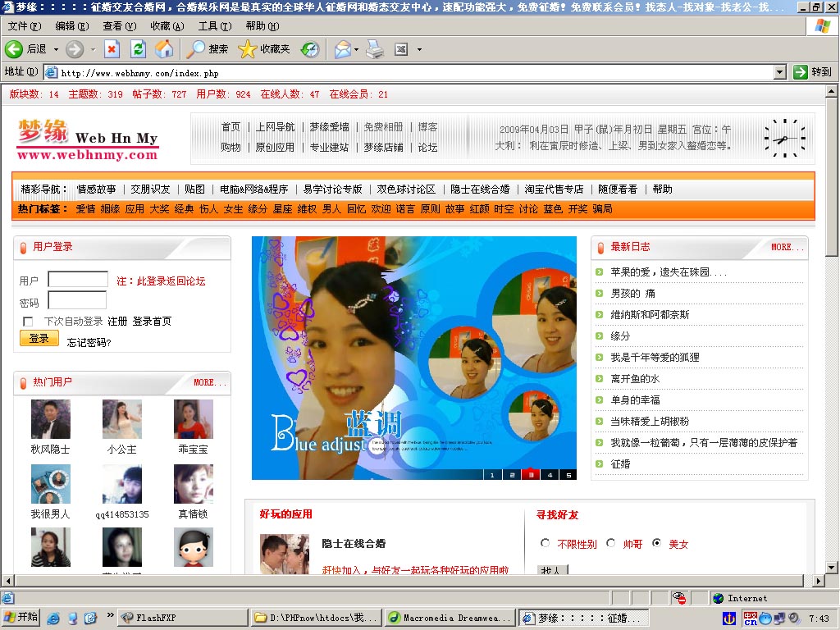Image resolution: width=840 pixels, height=630 pixels.
Task: Open Edit button dropdown arrow
Action: 419,49
